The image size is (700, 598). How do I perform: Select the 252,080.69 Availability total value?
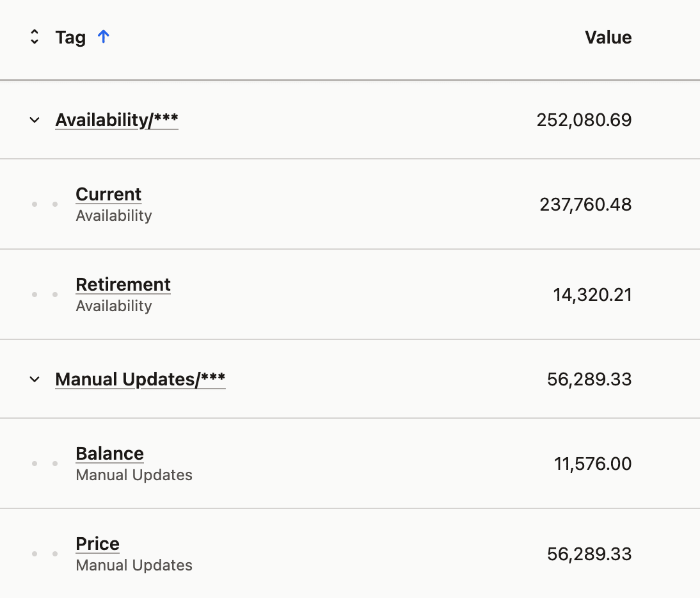[x=584, y=120]
